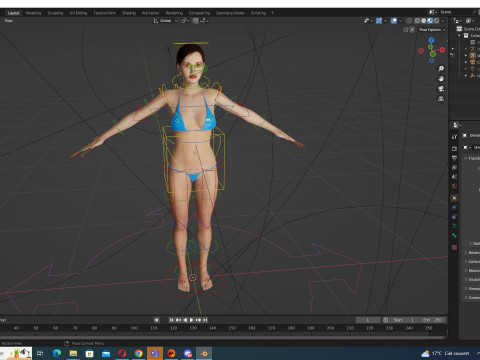Open the shading options dropdown arrow
This screenshot has width=480, height=360.
(x=443, y=21)
